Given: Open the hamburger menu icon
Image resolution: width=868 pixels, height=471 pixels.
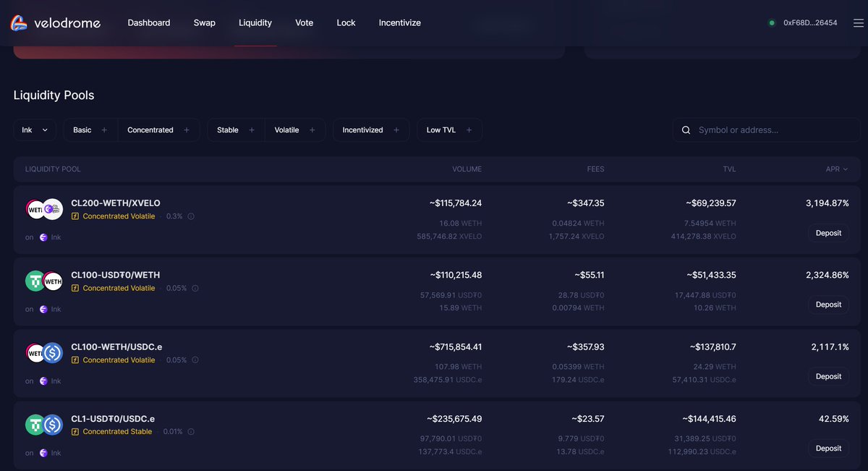Looking at the screenshot, I should tap(858, 23).
